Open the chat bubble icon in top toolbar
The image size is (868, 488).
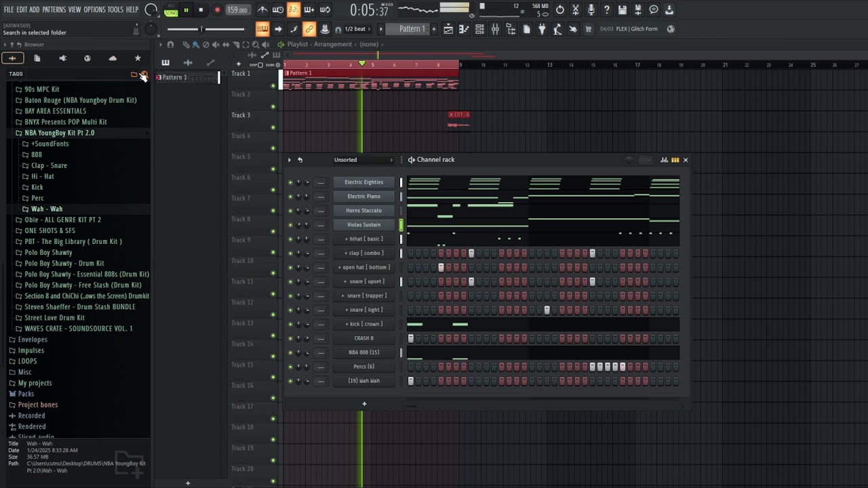654,9
